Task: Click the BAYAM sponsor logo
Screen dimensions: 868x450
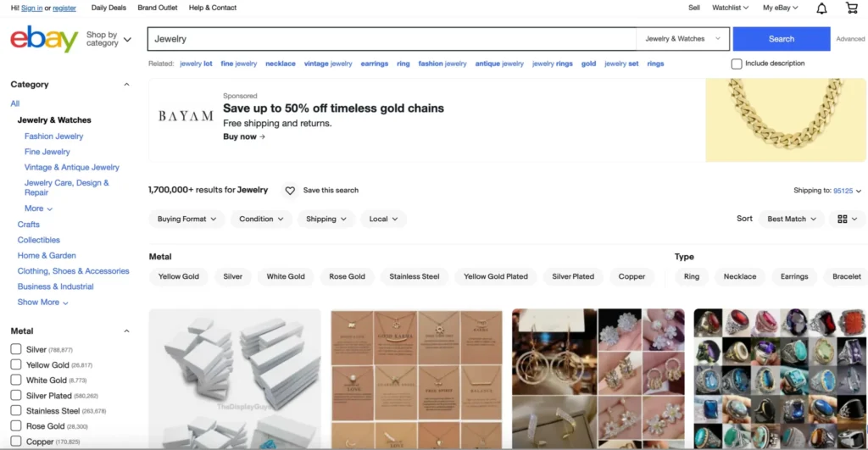Action: (186, 116)
